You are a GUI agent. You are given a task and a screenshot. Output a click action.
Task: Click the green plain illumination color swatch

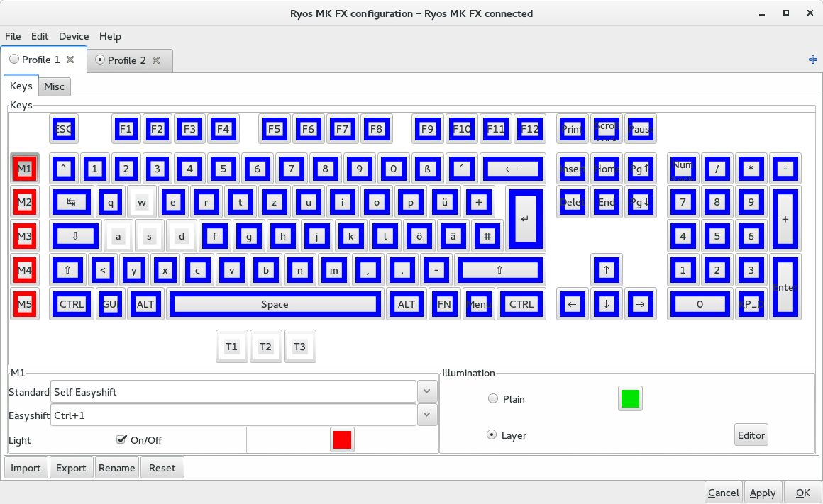pyautogui.click(x=630, y=399)
